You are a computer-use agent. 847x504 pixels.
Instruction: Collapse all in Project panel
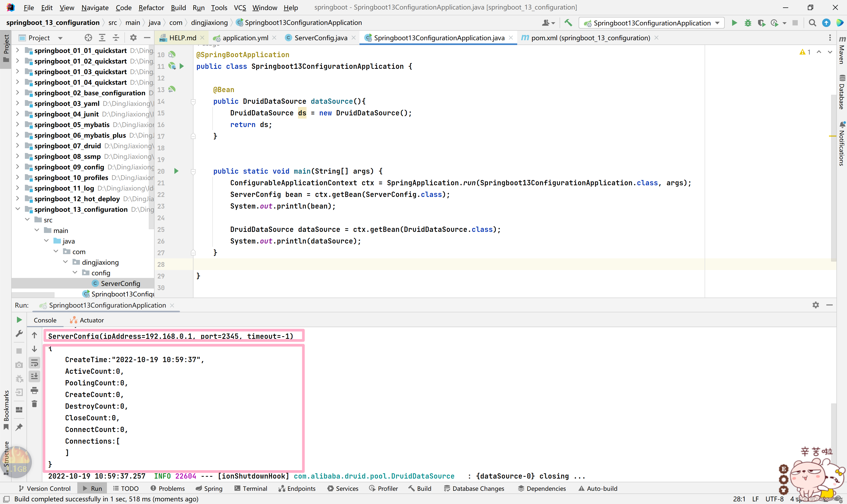(x=116, y=38)
